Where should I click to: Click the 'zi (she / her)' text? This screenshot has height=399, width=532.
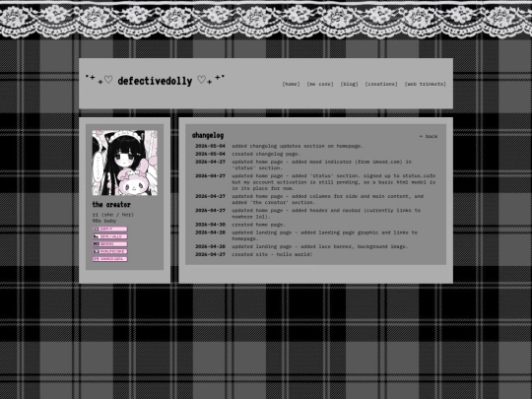[113, 215]
